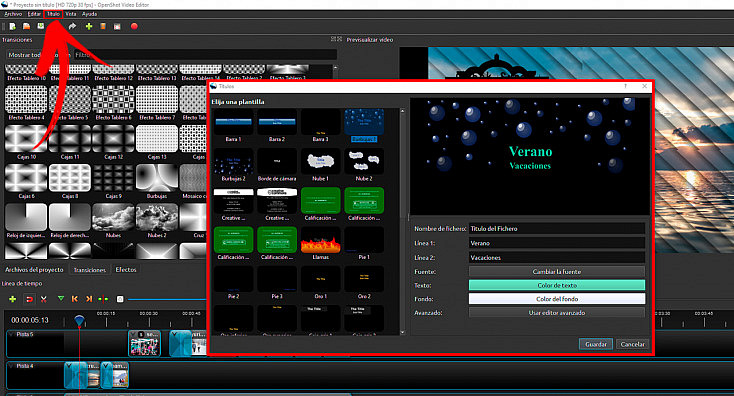Click Cambiar la fuente button
The image size is (734, 396).
click(557, 271)
